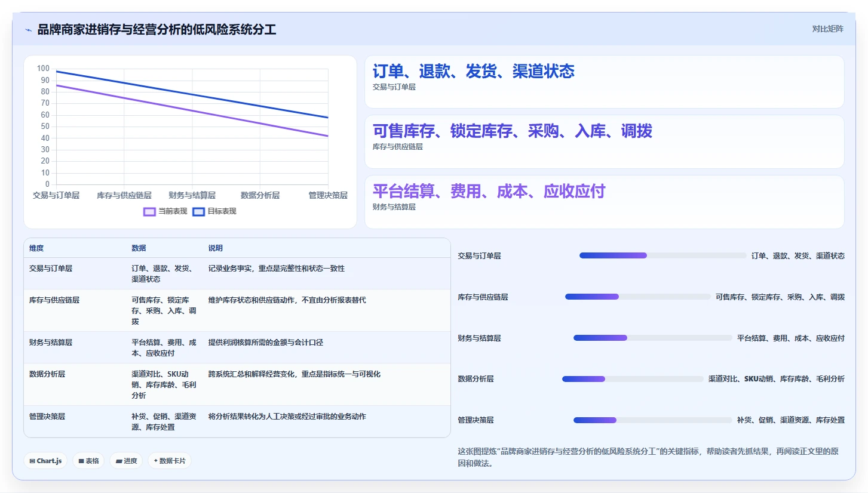The width and height of the screenshot is (868, 493).
Task: Click the description 提供利润核算所需的金额与会计口径
Action: click(x=266, y=343)
